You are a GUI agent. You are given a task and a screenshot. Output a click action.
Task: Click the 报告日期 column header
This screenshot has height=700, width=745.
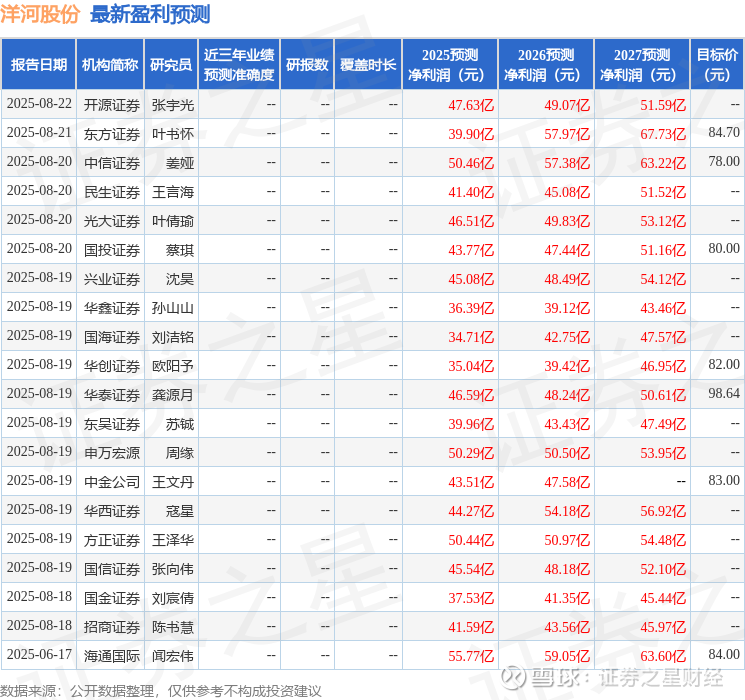click(x=38, y=64)
